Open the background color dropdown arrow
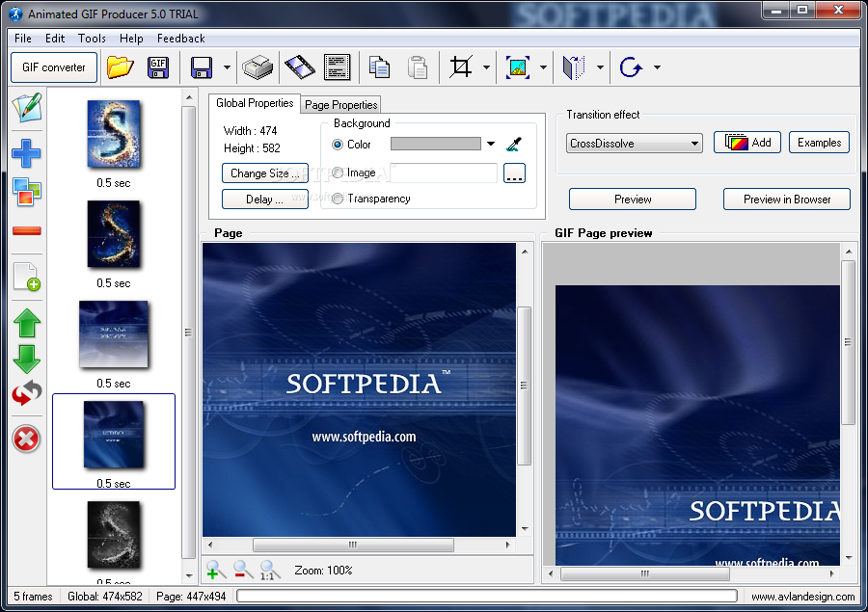This screenshot has height=612, width=868. click(491, 144)
